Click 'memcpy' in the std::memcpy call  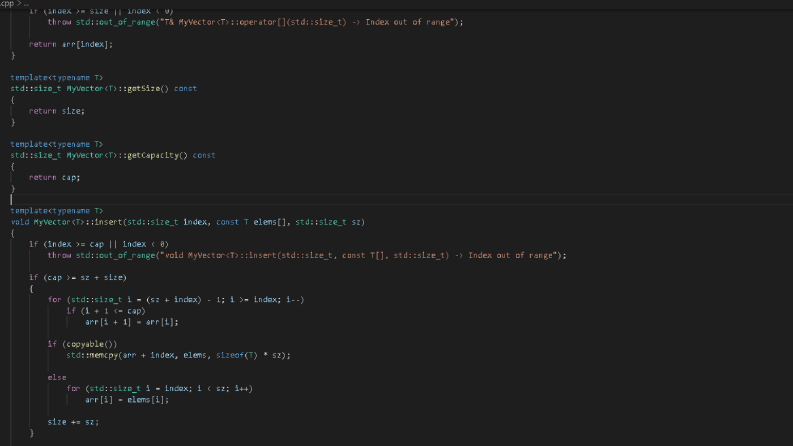click(106, 355)
